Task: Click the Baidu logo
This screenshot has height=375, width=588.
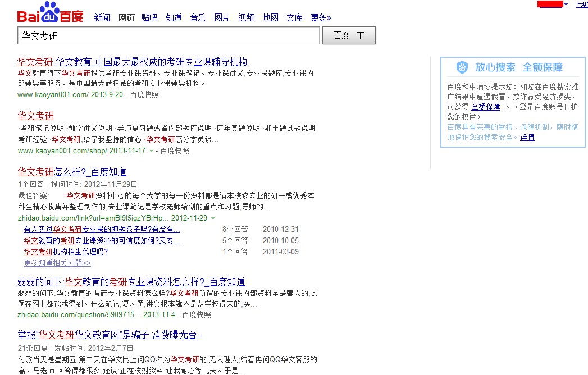Action: pyautogui.click(x=50, y=13)
